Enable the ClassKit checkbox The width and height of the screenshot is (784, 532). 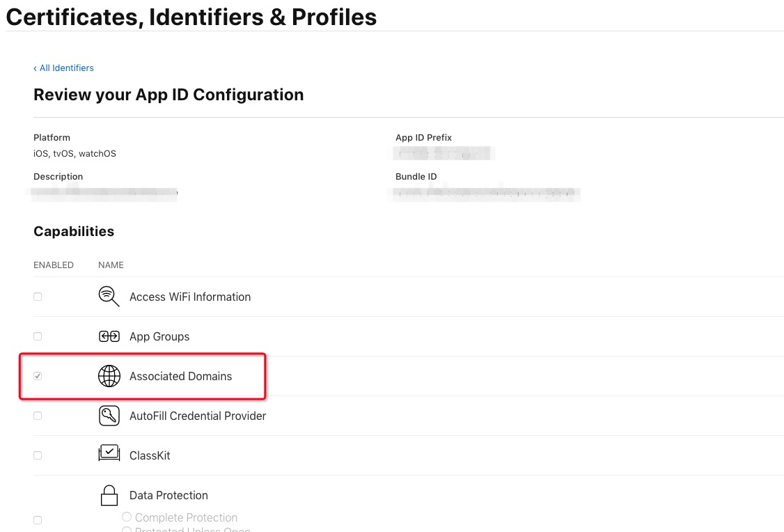(38, 455)
